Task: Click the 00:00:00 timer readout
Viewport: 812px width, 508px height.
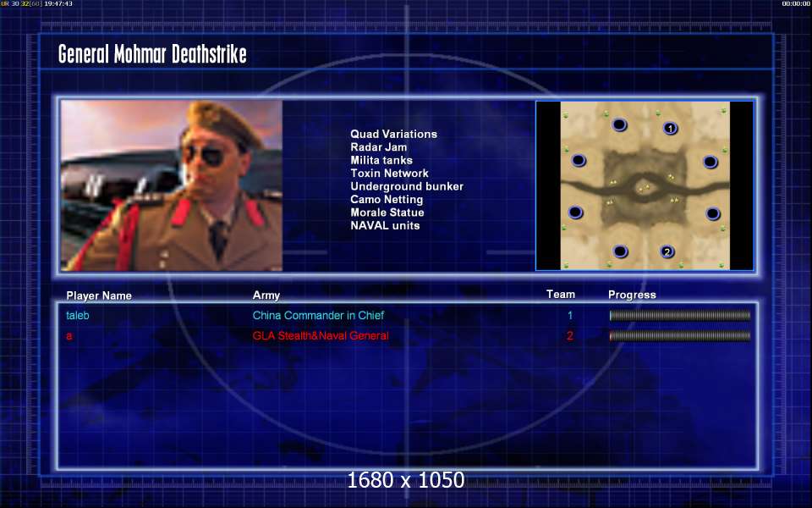Action: tap(795, 3)
